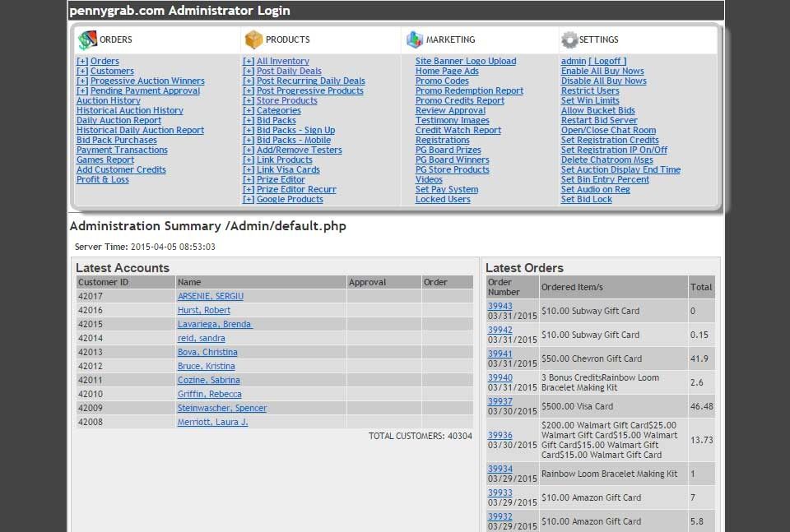Expand [+] beside Post Daily Deals
This screenshot has width=790, height=532.
(x=249, y=71)
